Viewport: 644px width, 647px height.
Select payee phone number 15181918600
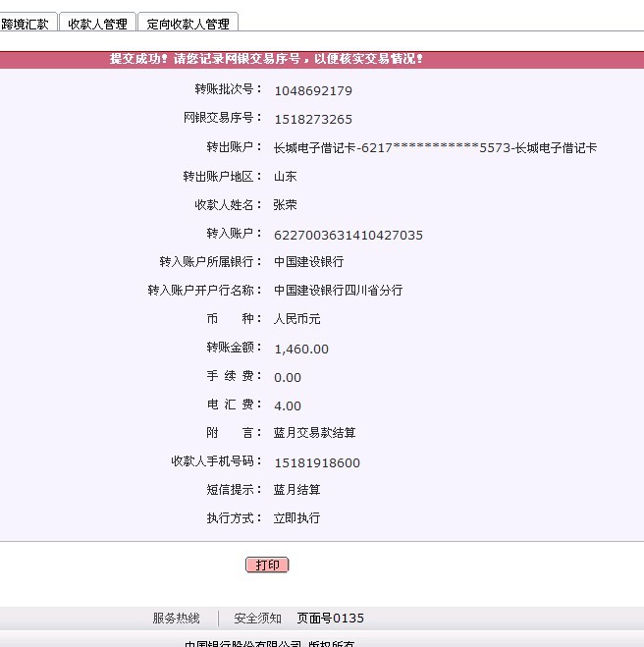click(x=317, y=463)
